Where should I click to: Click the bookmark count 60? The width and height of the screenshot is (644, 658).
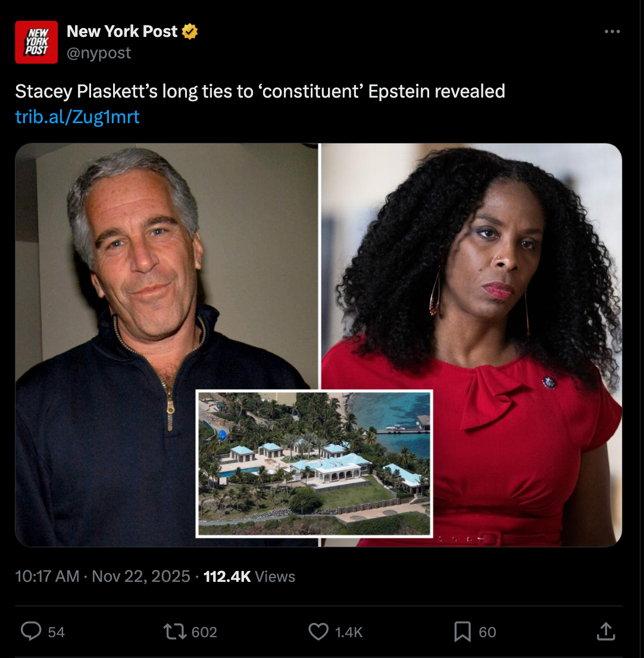(x=487, y=632)
